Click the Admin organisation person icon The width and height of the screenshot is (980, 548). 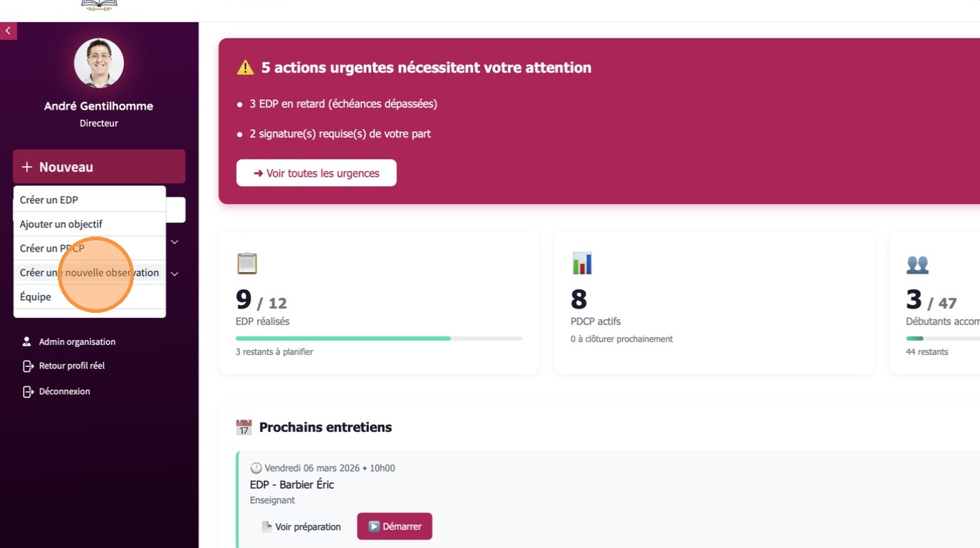coord(27,341)
